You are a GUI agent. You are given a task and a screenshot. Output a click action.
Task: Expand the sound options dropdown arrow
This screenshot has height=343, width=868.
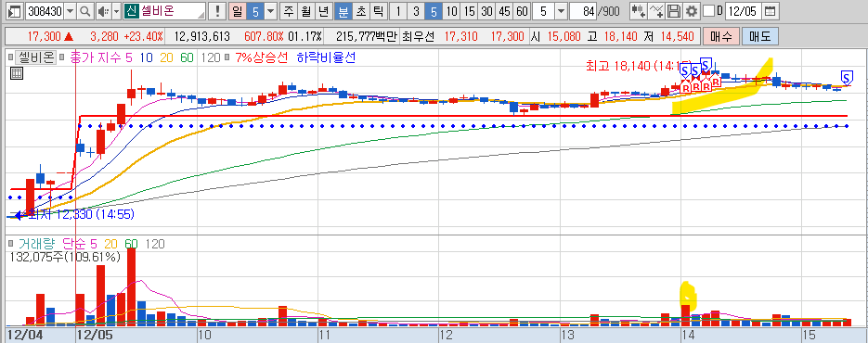[116, 11]
